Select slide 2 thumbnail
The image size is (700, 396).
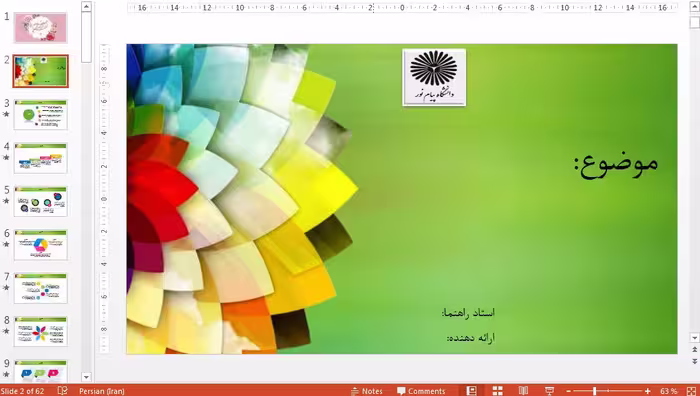pos(40,71)
